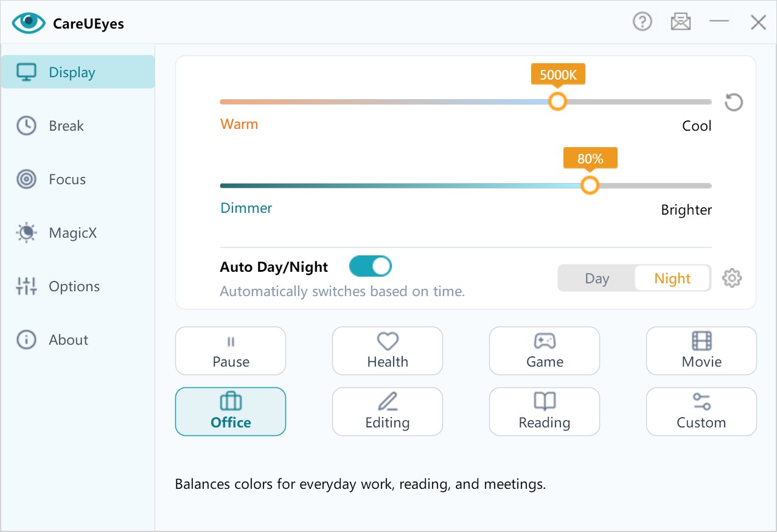Select the Night mode segment
This screenshot has width=777, height=532.
(672, 278)
